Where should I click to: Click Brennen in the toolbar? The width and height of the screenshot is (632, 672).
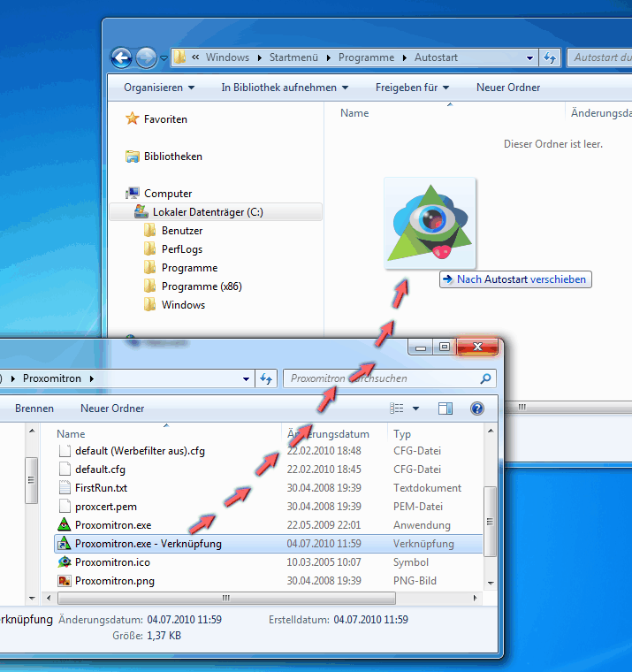[x=34, y=409]
